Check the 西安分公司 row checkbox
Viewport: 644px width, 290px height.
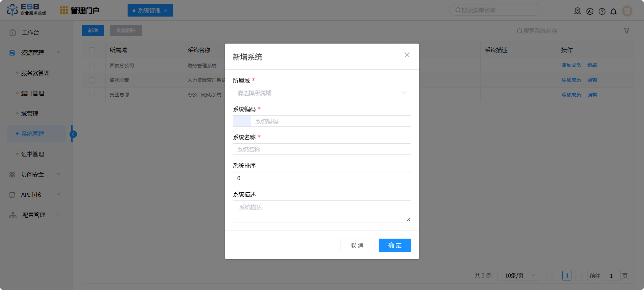point(92,66)
